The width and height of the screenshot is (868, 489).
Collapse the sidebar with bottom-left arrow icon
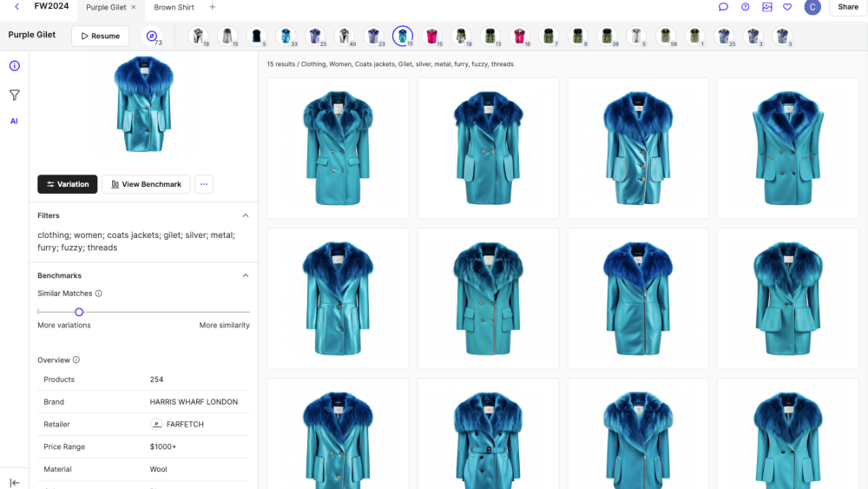click(15, 483)
